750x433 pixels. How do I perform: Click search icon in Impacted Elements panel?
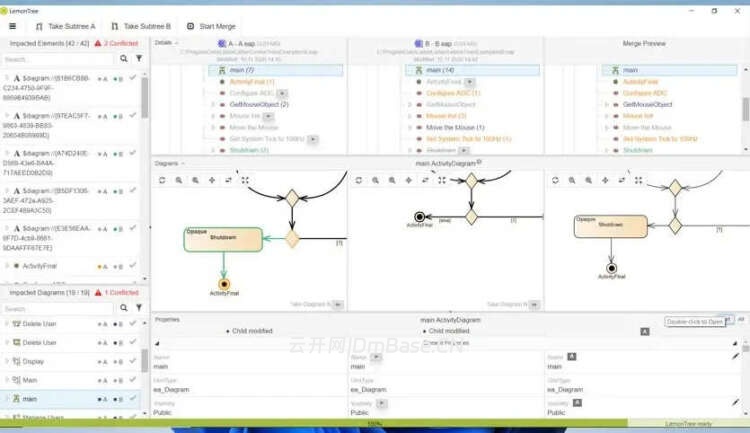tap(124, 59)
